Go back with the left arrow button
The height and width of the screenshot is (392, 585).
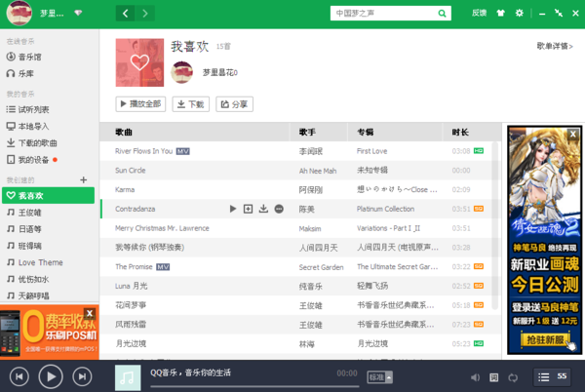[x=126, y=14]
